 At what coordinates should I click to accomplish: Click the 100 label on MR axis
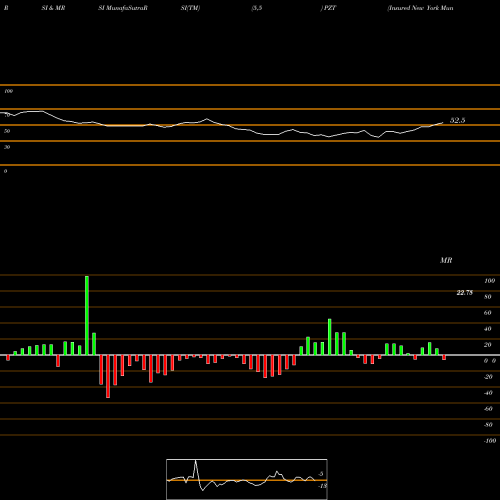489,281
